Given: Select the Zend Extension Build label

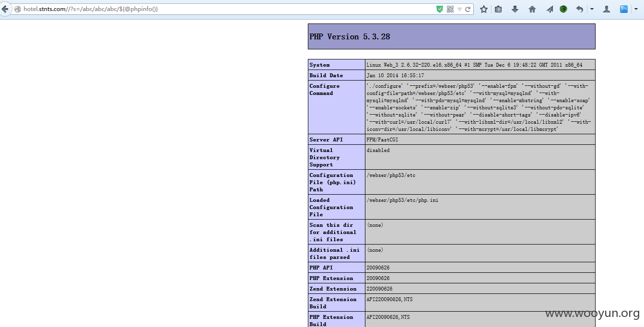Looking at the screenshot, I should (337, 303).
